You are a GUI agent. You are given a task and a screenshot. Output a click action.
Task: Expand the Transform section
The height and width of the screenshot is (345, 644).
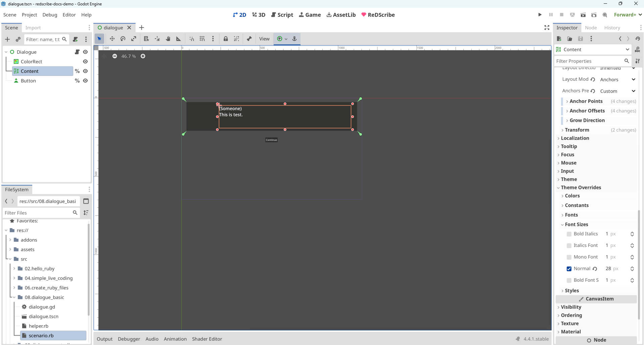(577, 130)
